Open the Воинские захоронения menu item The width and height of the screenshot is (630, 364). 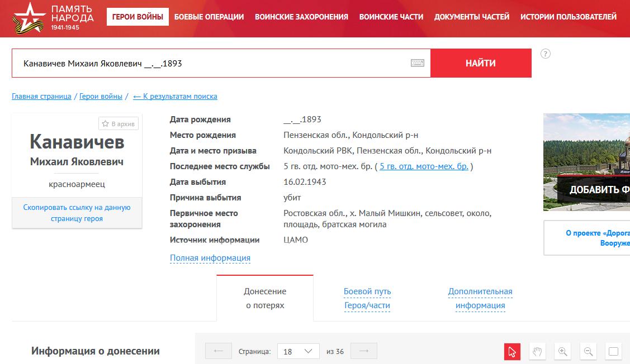(301, 17)
